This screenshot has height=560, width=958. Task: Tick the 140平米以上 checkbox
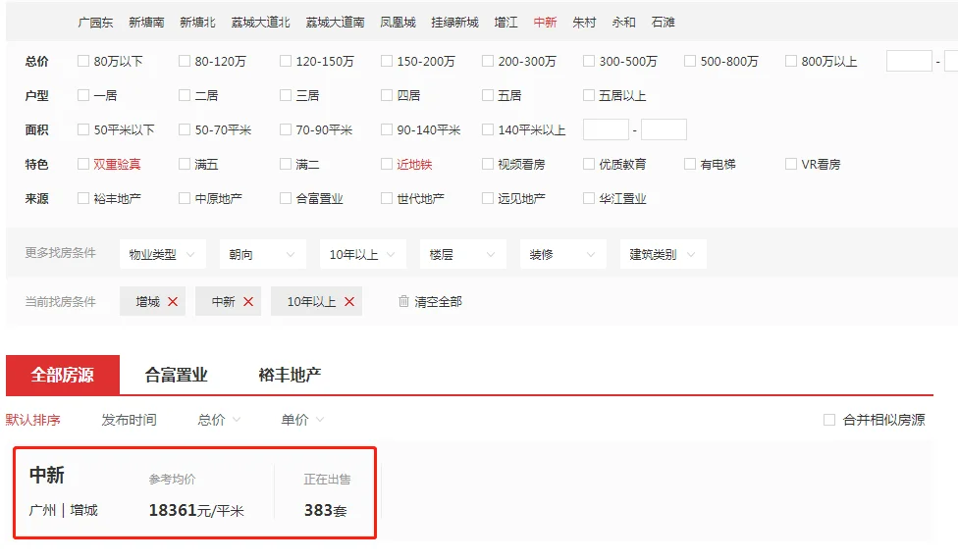(488, 129)
